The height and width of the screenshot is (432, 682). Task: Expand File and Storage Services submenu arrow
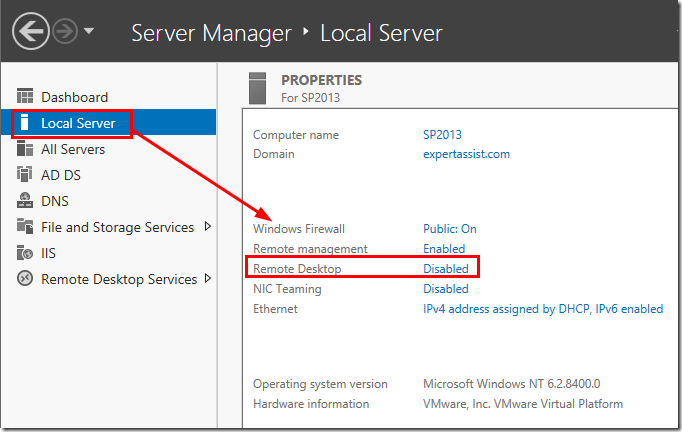click(x=208, y=226)
